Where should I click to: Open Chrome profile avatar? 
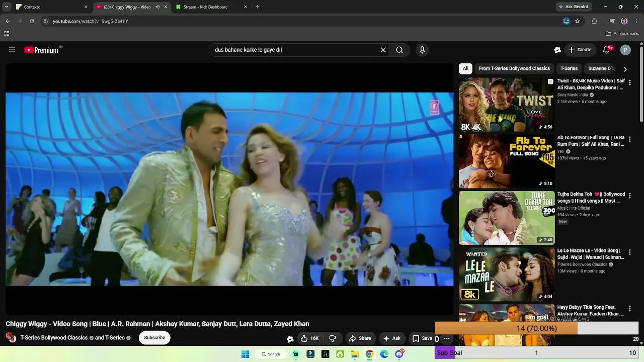click(x=624, y=21)
